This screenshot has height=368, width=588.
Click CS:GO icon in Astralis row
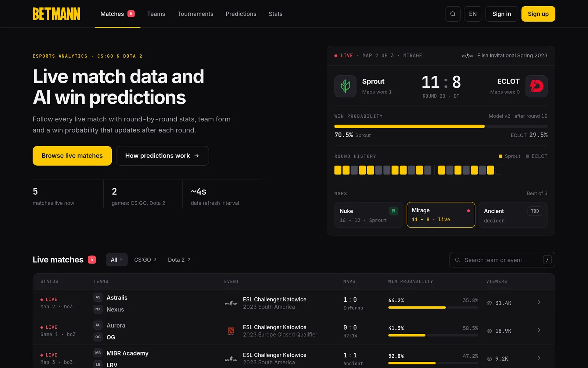pyautogui.click(x=231, y=304)
